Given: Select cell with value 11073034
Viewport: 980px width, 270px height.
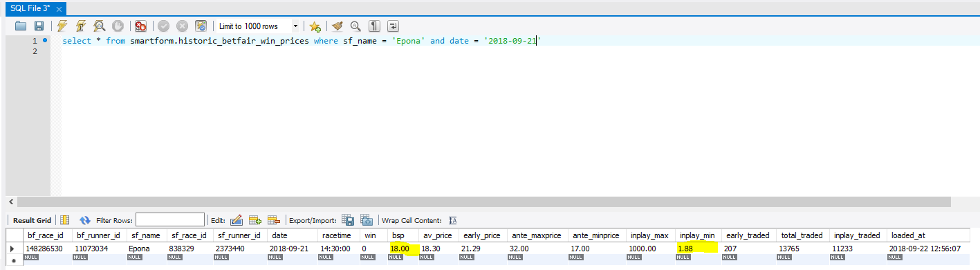Looking at the screenshot, I should tap(99, 248).
